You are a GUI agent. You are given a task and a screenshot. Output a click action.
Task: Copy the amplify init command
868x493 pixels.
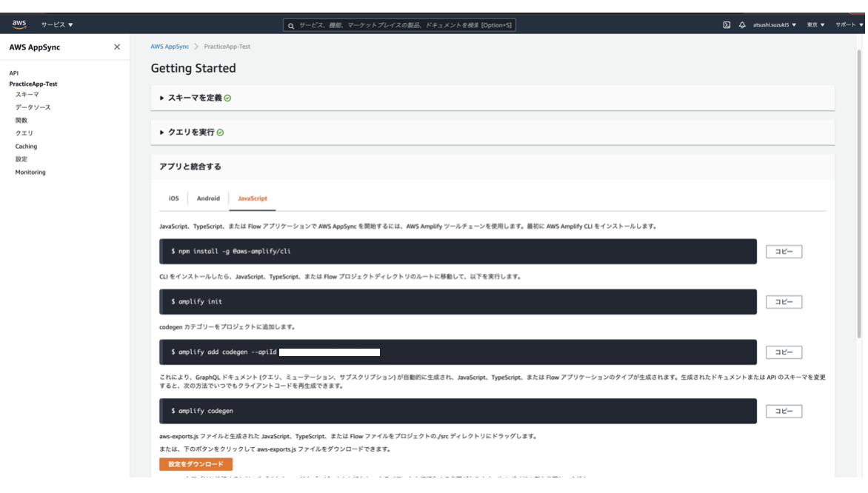point(784,302)
